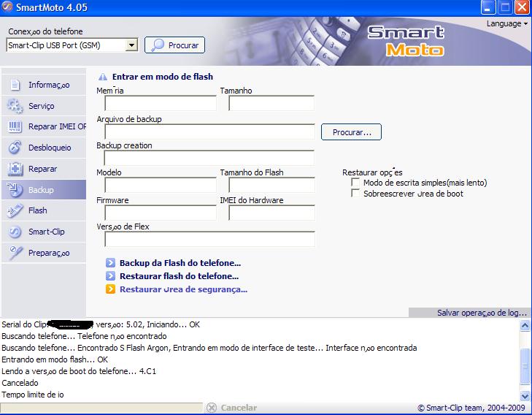
Task: Click log line 'Entrando em modo flash... OK'
Action: pos(55,359)
